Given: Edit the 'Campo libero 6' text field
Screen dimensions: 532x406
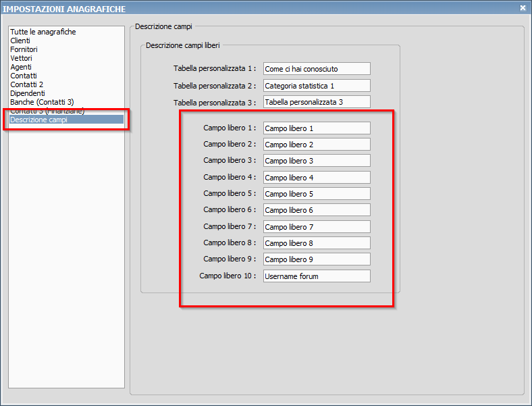Looking at the screenshot, I should [317, 210].
